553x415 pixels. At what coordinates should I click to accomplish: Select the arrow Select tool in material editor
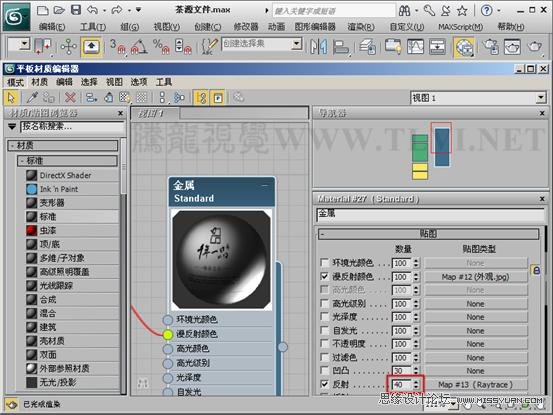tap(12, 98)
